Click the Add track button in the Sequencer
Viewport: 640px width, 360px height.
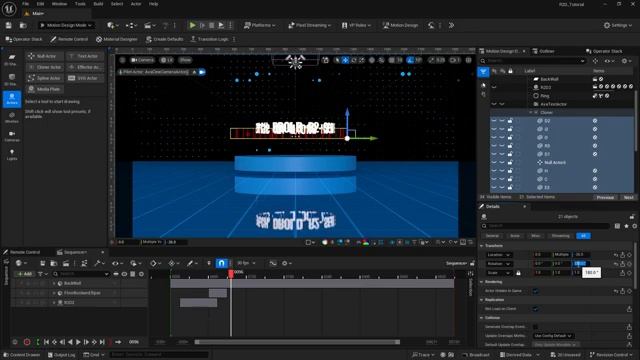coord(25,274)
